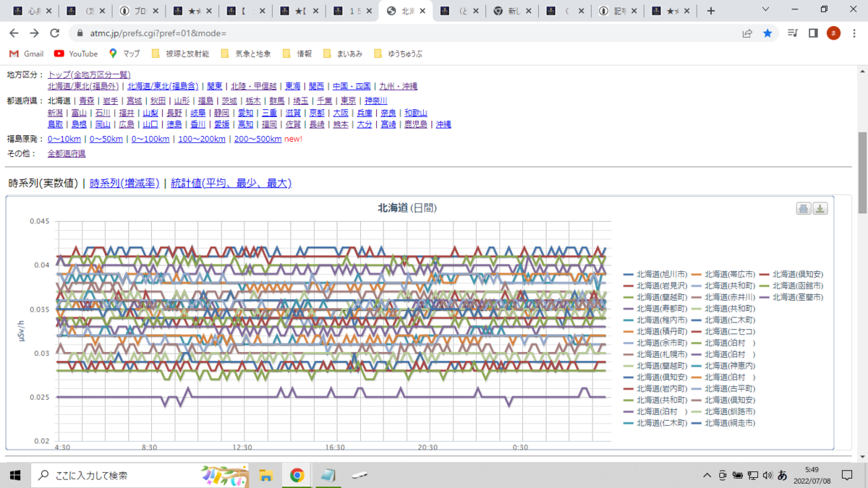Hide the 北海道(岩見沢) legend series

coord(655,286)
